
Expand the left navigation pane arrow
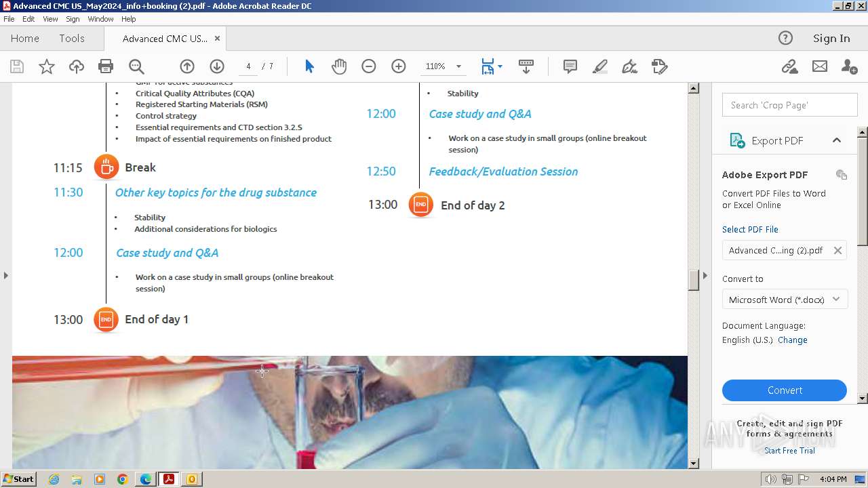6,275
